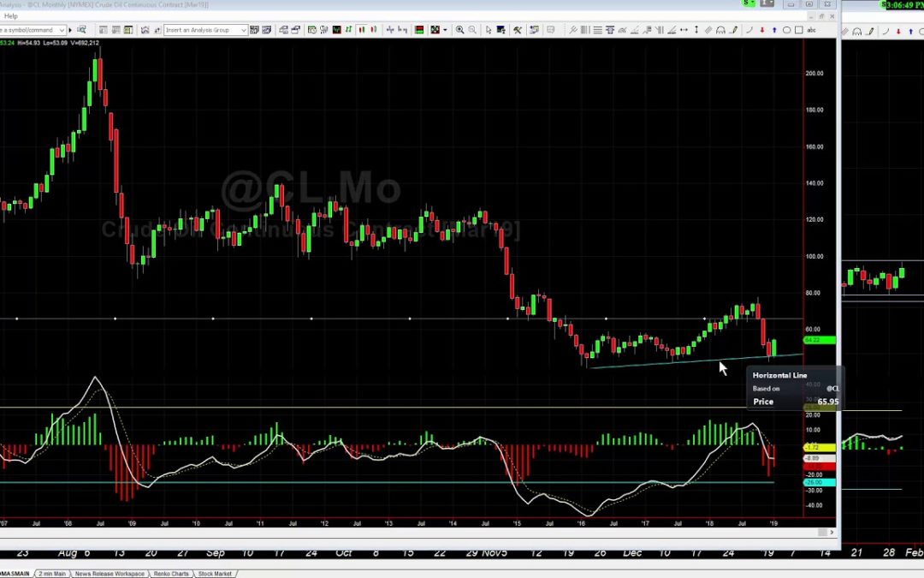Click the green 64.22 price marker

[x=820, y=341]
